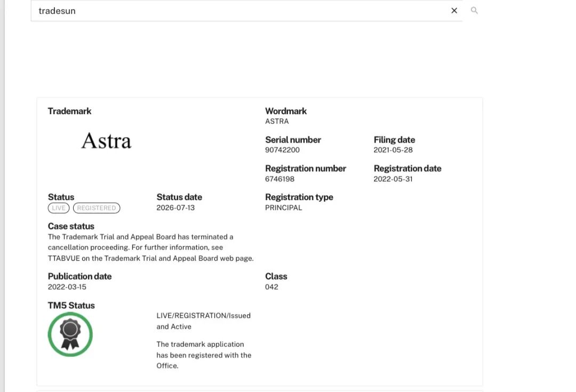Image resolution: width=576 pixels, height=392 pixels.
Task: Click the Publication date heading label
Action: coord(79,276)
